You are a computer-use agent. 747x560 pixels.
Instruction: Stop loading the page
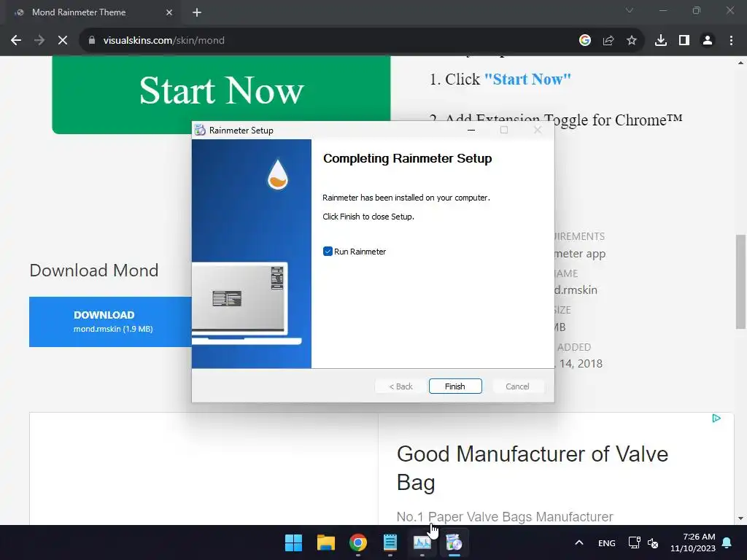click(x=63, y=41)
